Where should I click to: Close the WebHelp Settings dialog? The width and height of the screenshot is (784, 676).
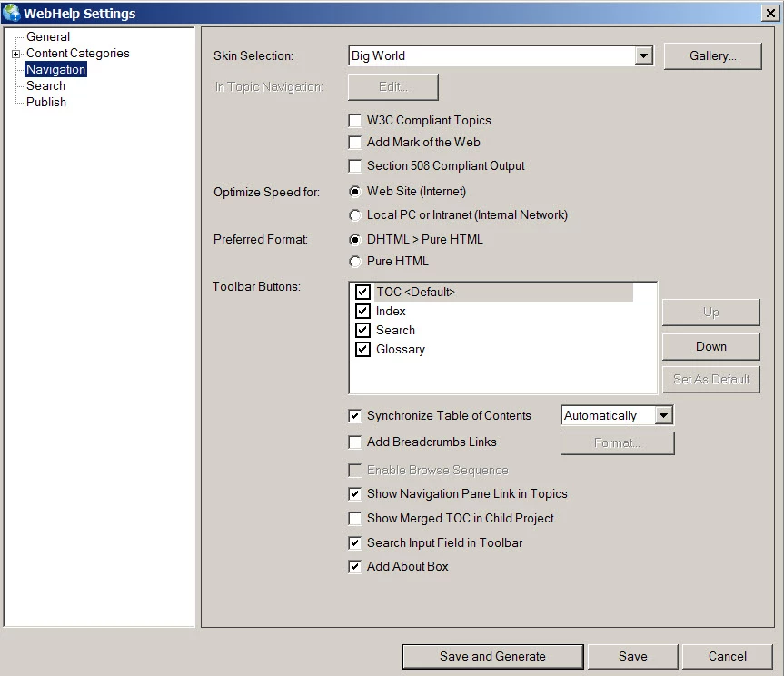(770, 13)
